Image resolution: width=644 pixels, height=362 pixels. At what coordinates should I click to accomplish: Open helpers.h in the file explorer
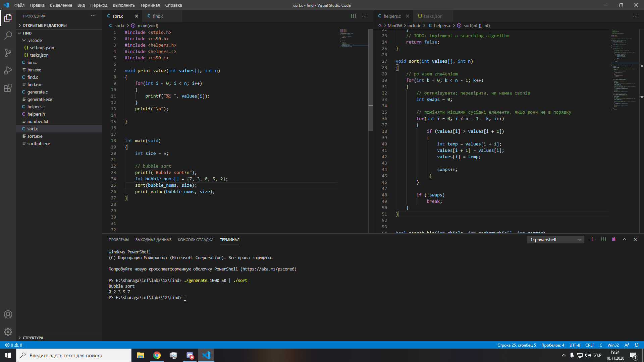click(59, 114)
